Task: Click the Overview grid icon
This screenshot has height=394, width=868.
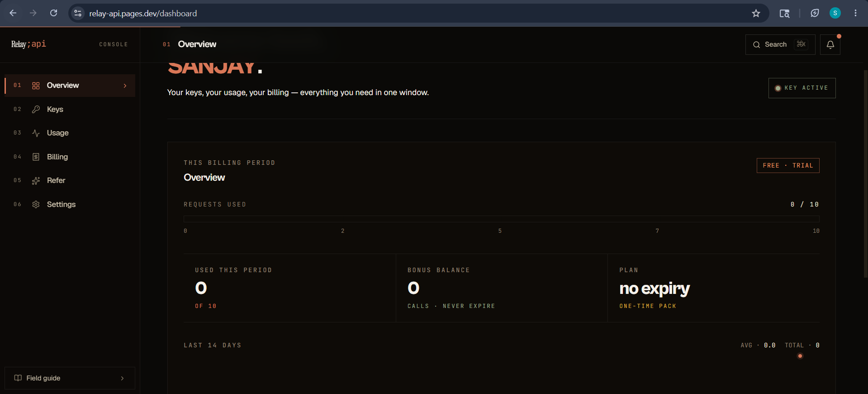Action: click(36, 86)
